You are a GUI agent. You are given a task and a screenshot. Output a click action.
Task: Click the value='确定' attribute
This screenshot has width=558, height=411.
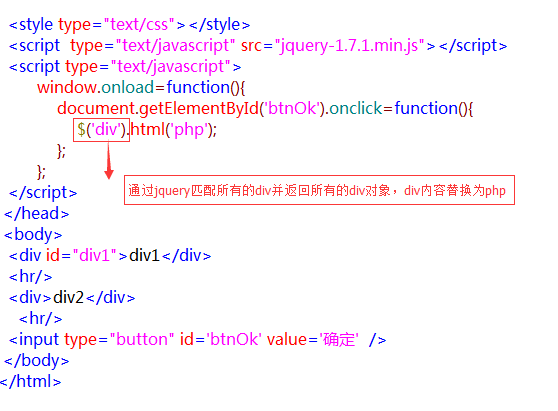pos(313,339)
